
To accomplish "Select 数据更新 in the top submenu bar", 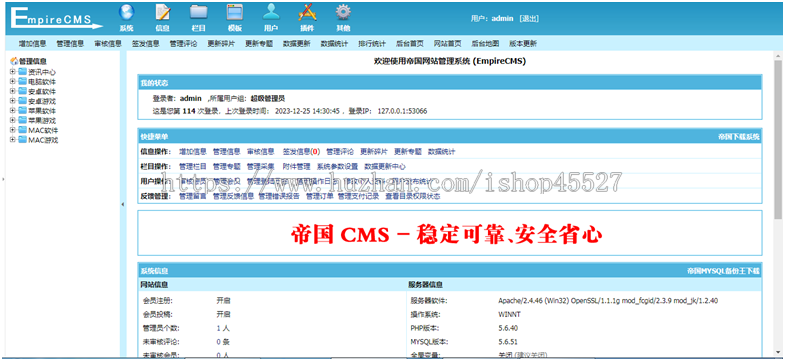I will 296,44.
